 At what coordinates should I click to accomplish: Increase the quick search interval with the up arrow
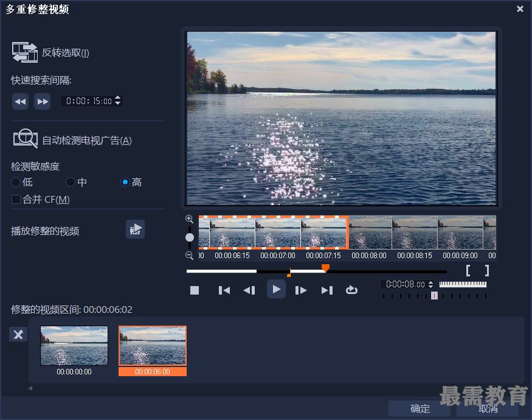click(x=118, y=98)
